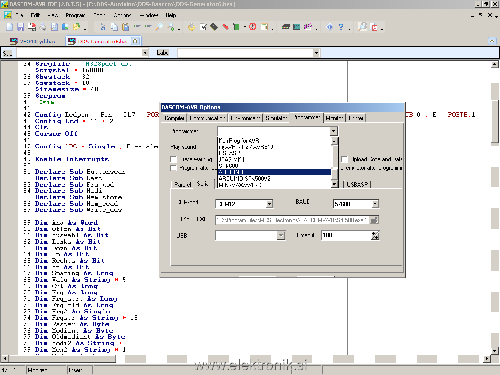Click the editor horizontal scroll-left arrow
The height and width of the screenshot is (375, 500).
pos(5,359)
